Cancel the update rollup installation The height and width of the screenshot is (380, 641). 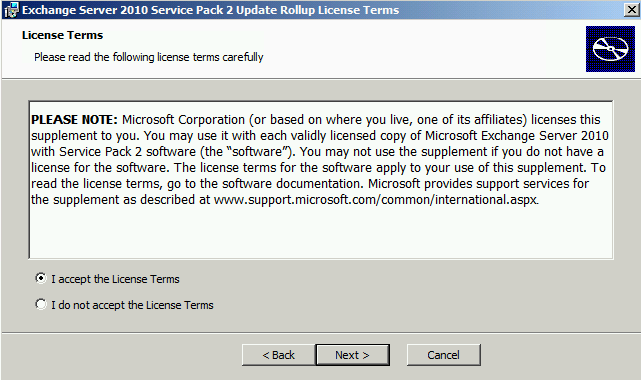pyautogui.click(x=444, y=355)
